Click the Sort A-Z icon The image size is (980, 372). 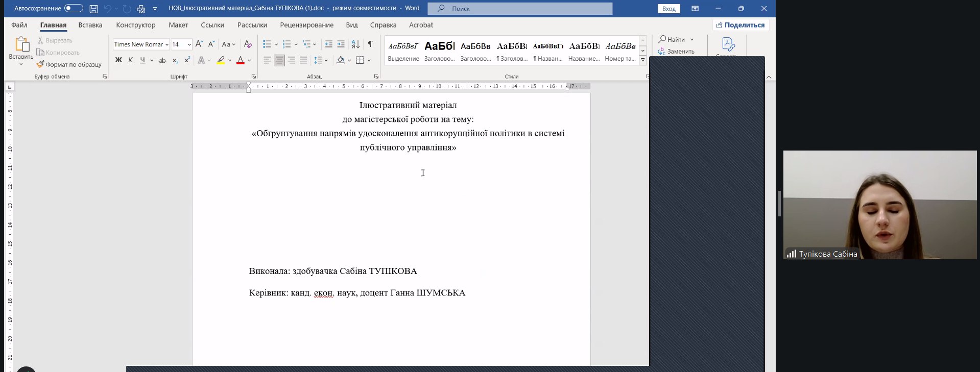(x=355, y=44)
